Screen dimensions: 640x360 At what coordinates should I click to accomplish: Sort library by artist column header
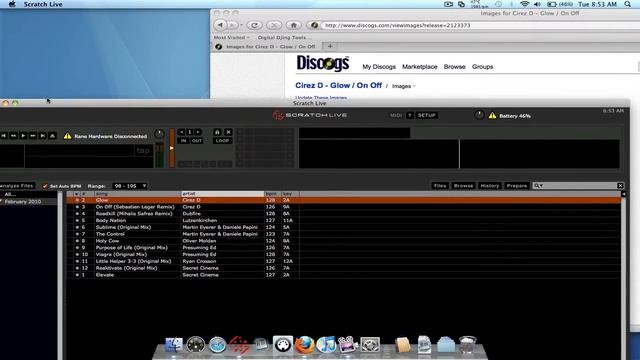223,194
